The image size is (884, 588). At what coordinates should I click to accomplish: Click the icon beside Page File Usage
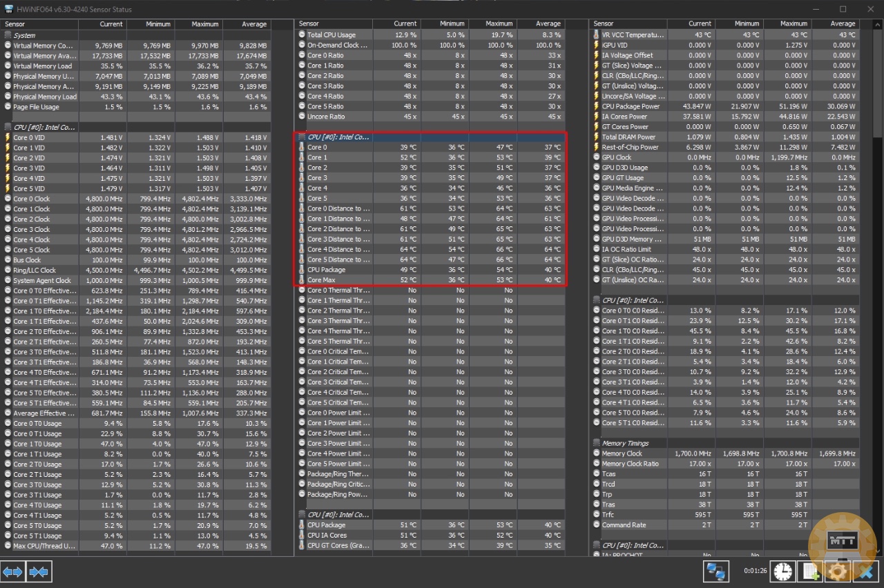point(8,107)
